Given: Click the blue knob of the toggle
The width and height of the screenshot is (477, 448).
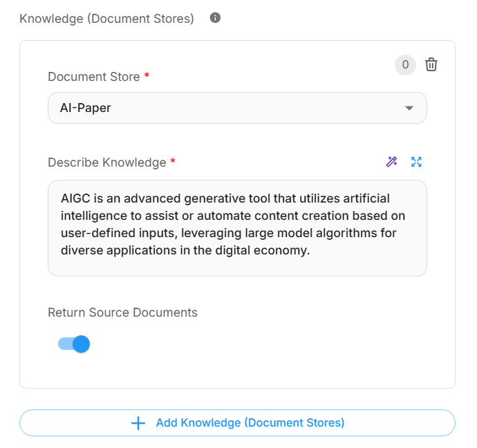Looking at the screenshot, I should tap(81, 344).
